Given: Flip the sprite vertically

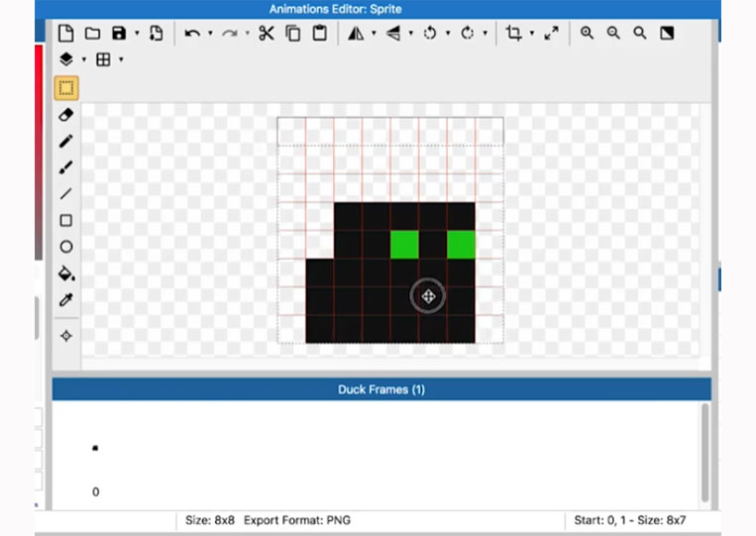Looking at the screenshot, I should pos(393,34).
